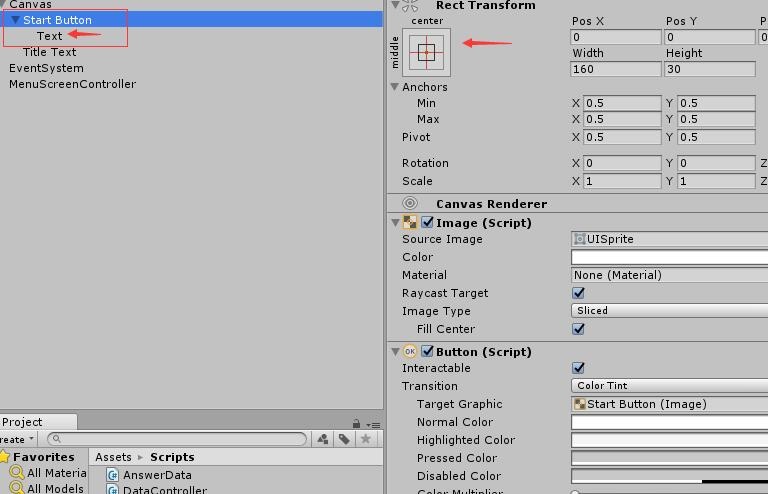Collapse the Image script component

coord(395,223)
